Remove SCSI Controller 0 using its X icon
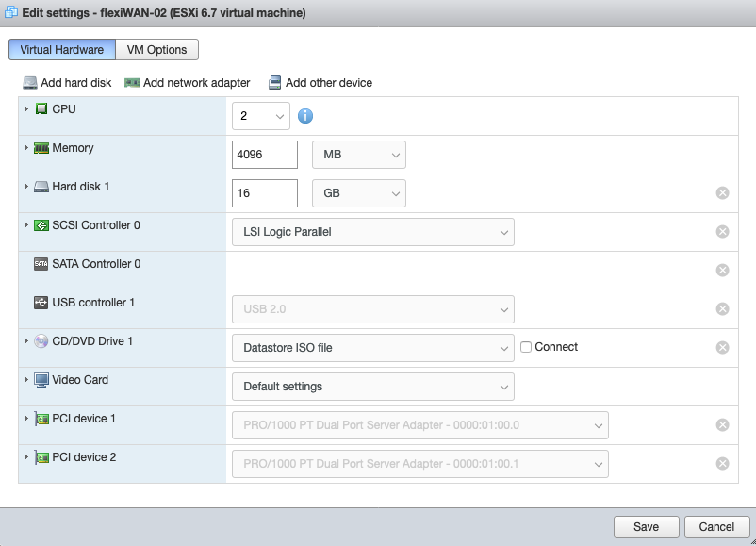The height and width of the screenshot is (546, 756). [723, 232]
